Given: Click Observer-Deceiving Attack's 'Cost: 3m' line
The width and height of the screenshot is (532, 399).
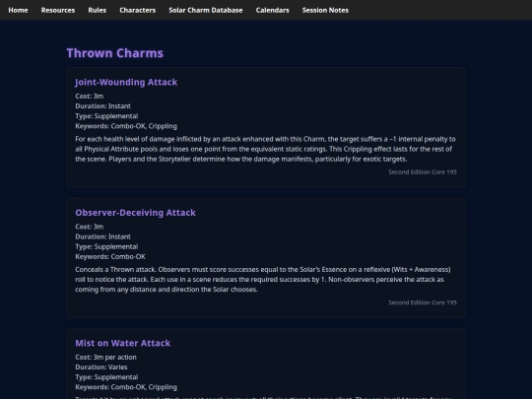Looking at the screenshot, I should pyautogui.click(x=90, y=227).
